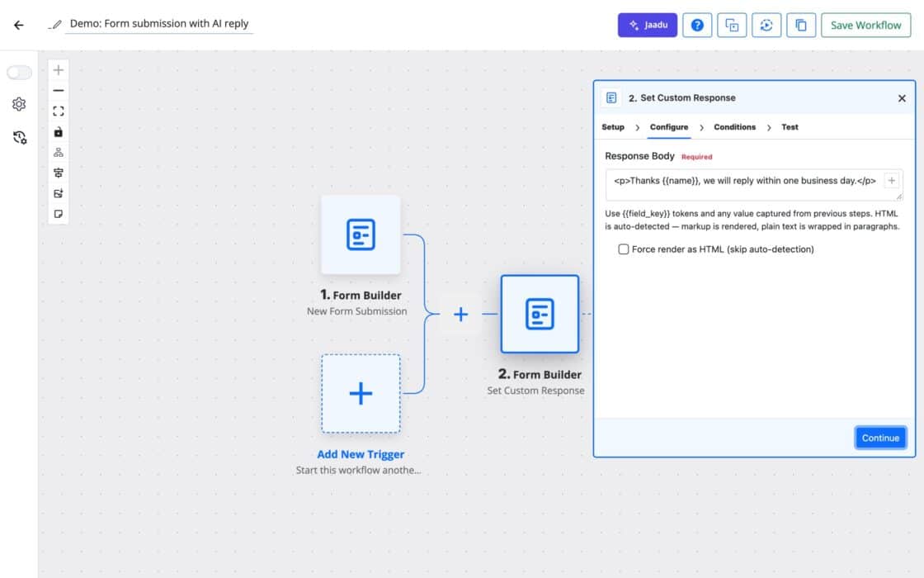Insert a step using the plus between nodes

[461, 314]
